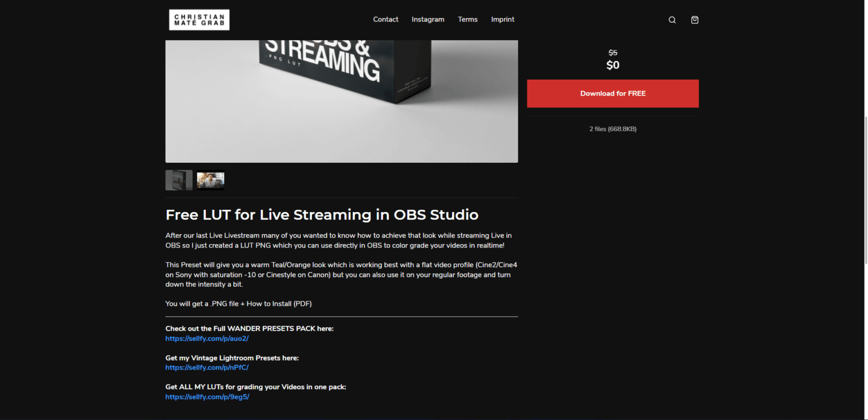Image resolution: width=868 pixels, height=420 pixels.
Task: Open the Instagram menu item
Action: point(428,19)
